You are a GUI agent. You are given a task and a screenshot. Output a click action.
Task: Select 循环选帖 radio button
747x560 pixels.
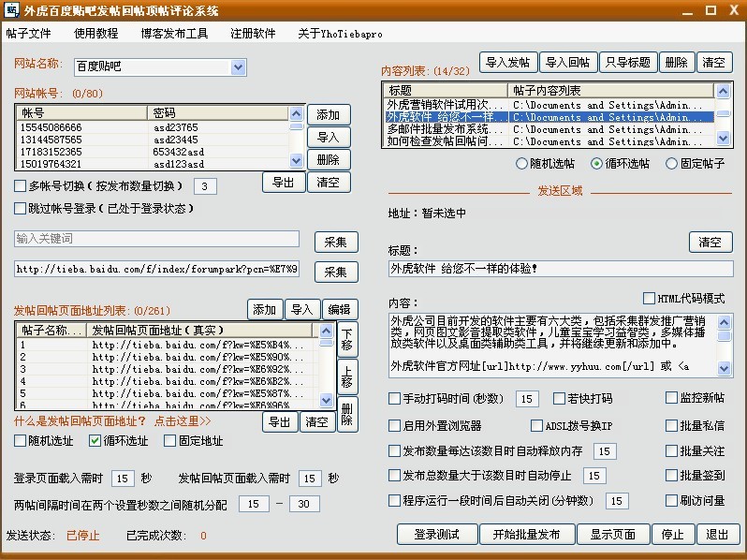596,164
